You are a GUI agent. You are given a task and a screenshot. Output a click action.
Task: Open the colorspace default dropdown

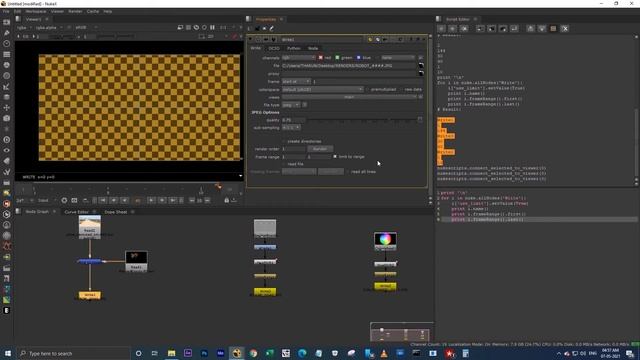click(322, 89)
